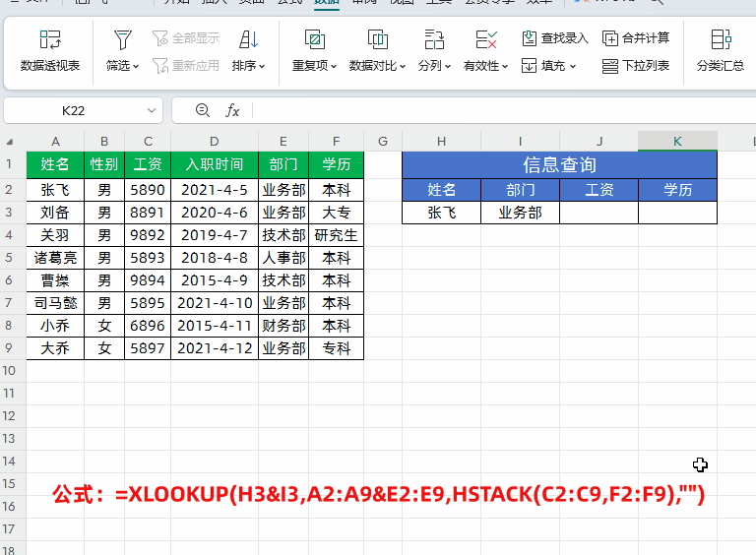This screenshot has height=555, width=756.
Task: Open the 数据透视表 pivot table tool
Action: point(50,51)
